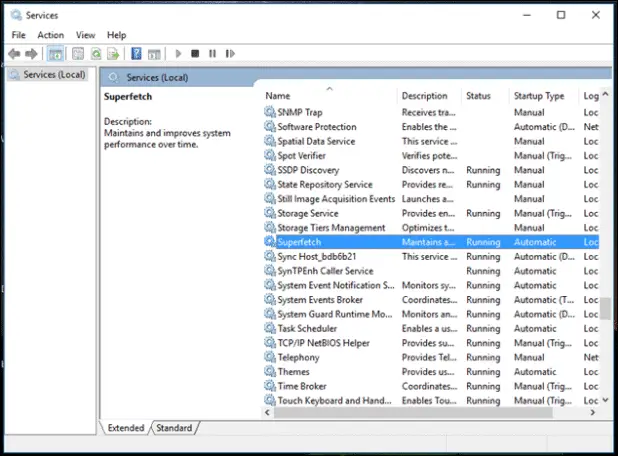Click the Back arrow toolbar icon
This screenshot has width=618, height=456.
(x=14, y=54)
